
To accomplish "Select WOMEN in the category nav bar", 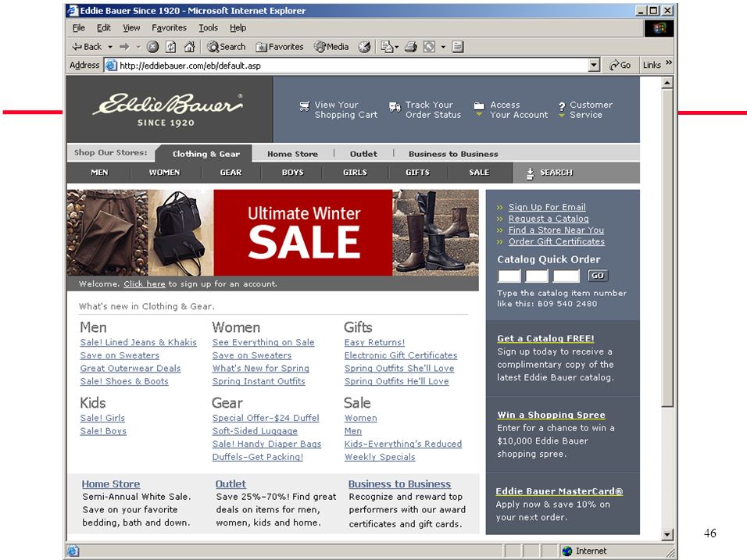I will (x=164, y=173).
